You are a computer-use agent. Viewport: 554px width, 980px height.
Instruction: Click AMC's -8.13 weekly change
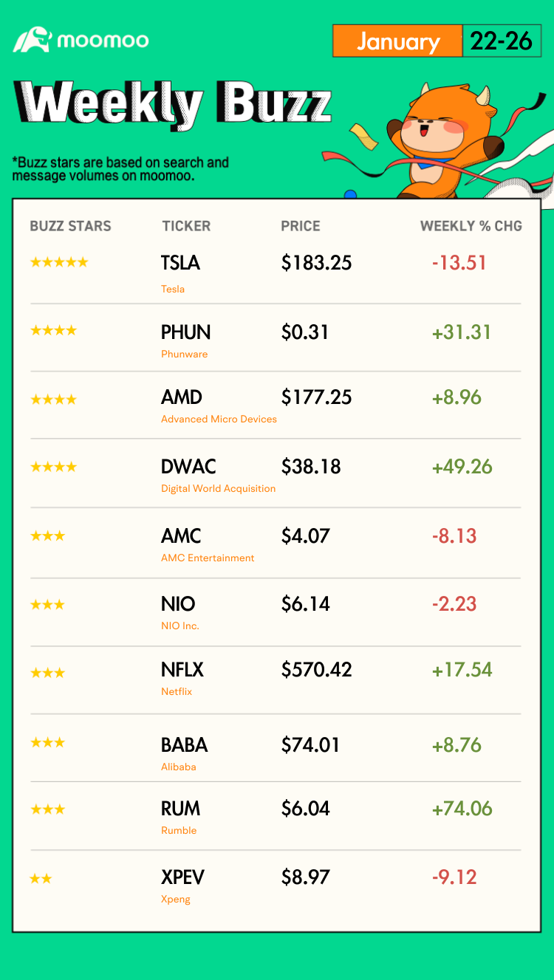454,536
